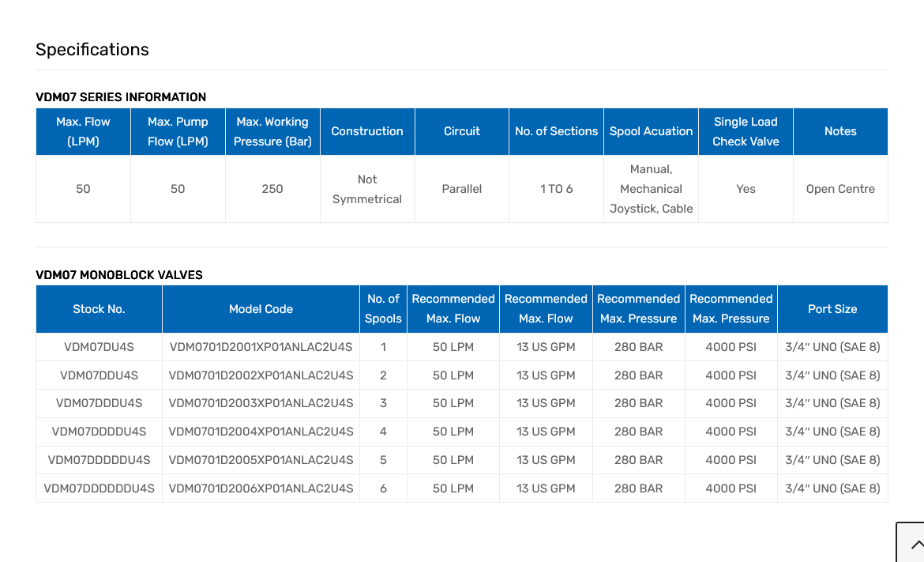Click the Open Centre notes cell
The width and height of the screenshot is (924, 562).
(840, 189)
